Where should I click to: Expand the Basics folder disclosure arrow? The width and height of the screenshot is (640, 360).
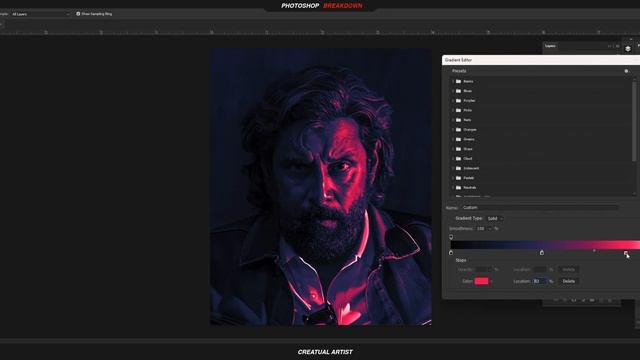[453, 81]
